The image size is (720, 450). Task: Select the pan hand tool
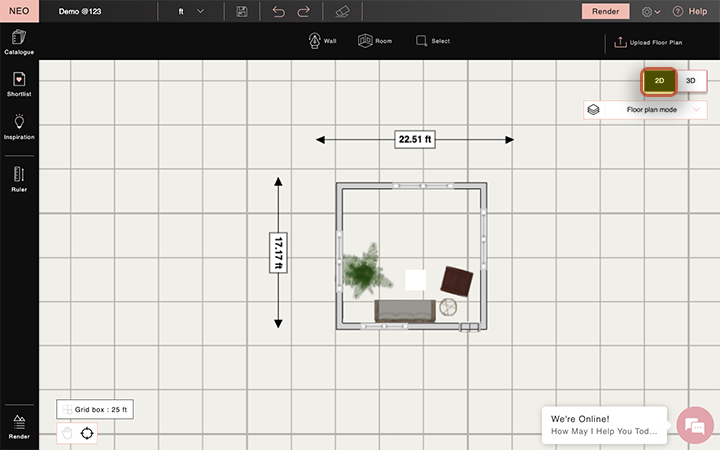point(68,433)
